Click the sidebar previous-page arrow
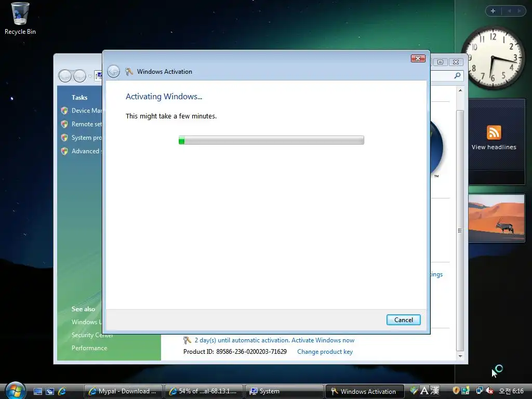The height and width of the screenshot is (399, 532). coord(509,11)
